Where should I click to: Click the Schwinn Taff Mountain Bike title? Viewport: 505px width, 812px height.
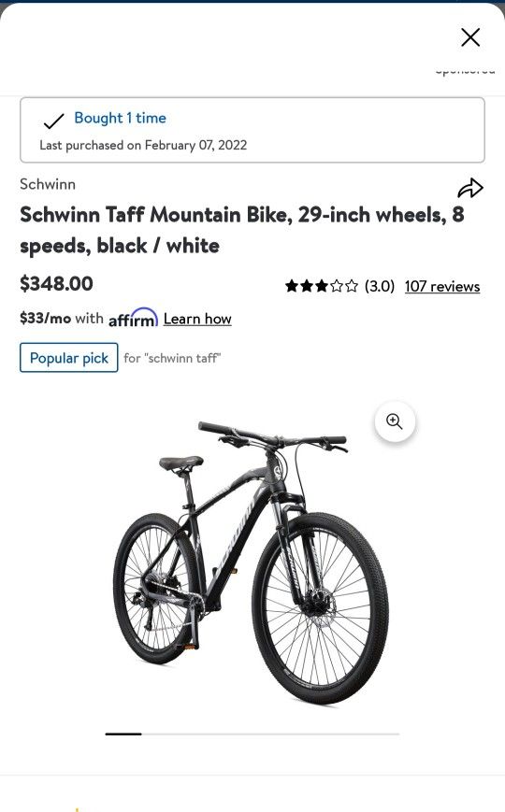tap(242, 230)
